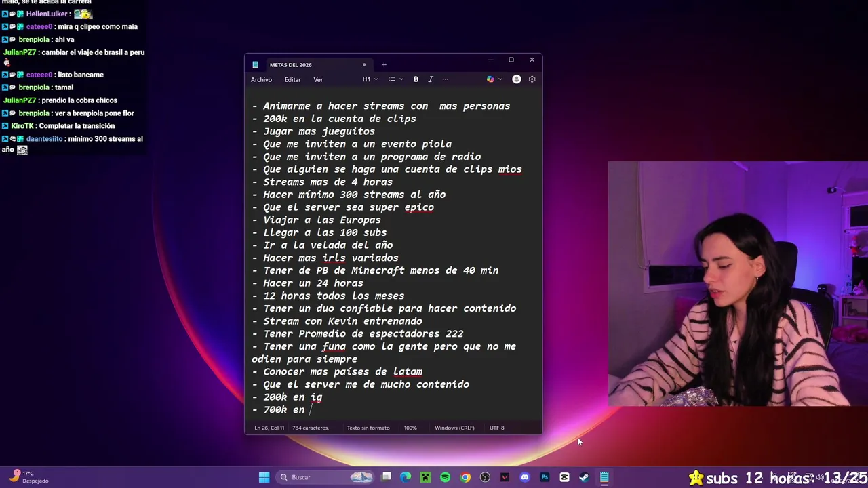Open the account profile icon
Viewport: 868px width, 488px height.
click(x=516, y=79)
